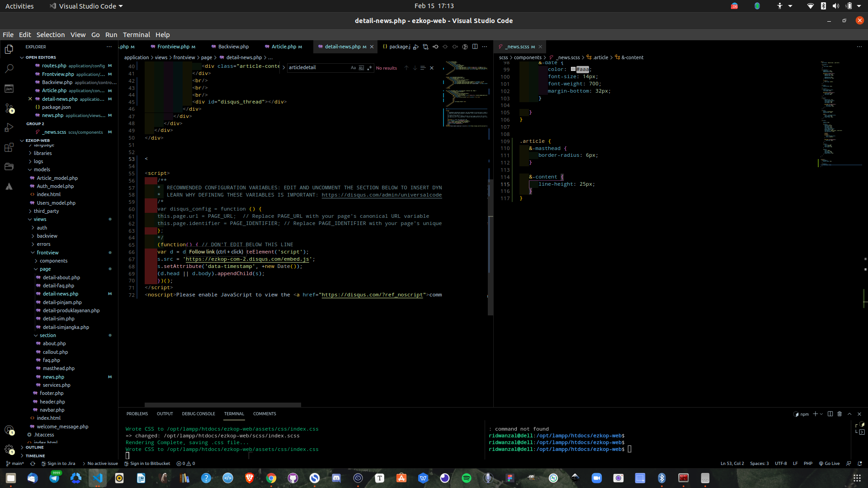Open the Source Control view
The height and width of the screenshot is (488, 868).
tap(9, 108)
